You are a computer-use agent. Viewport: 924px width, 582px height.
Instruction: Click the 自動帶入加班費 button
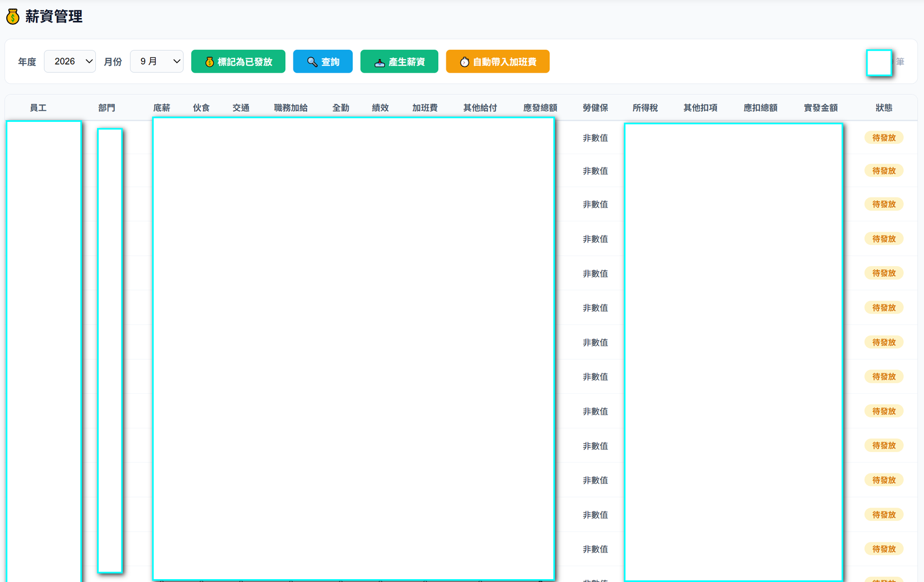pos(498,61)
